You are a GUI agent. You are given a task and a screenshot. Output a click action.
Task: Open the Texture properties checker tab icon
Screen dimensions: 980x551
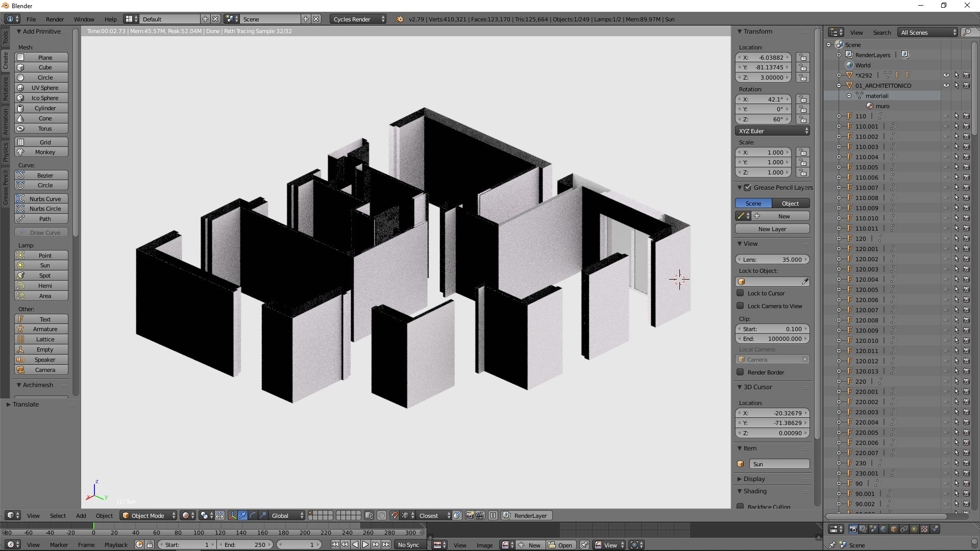(x=924, y=530)
